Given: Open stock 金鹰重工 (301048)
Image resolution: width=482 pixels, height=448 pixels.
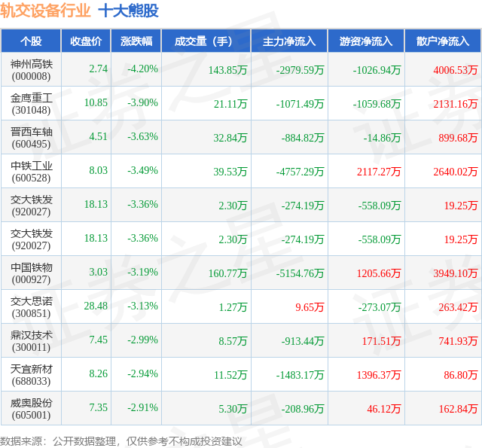Looking at the screenshot, I should coord(32,104).
